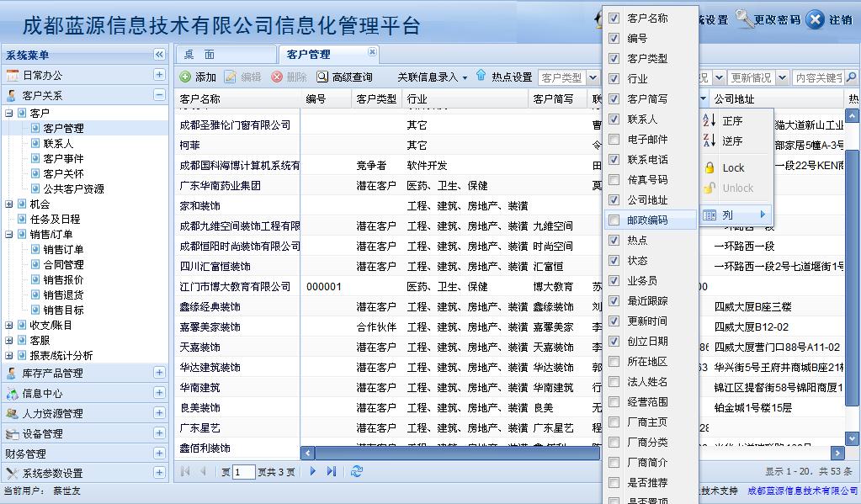The width and height of the screenshot is (861, 504).
Task: Click the 热点设置 hotspot icon
Action: pos(481,77)
